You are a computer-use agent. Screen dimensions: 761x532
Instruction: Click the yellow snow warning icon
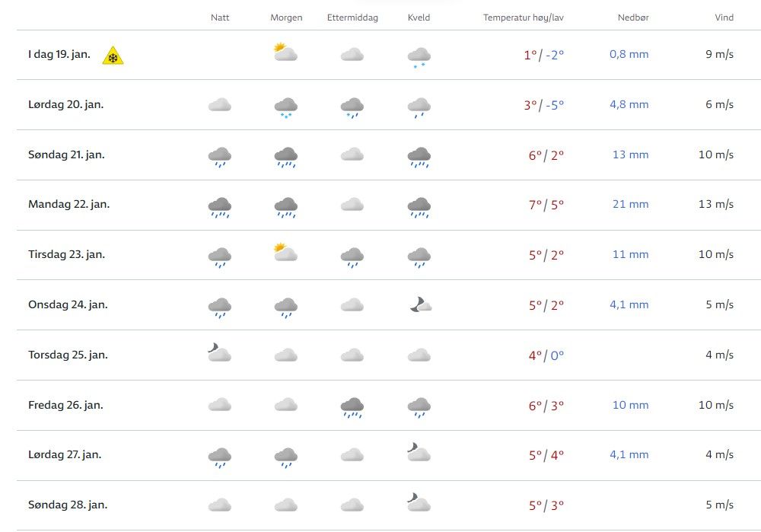click(x=113, y=56)
